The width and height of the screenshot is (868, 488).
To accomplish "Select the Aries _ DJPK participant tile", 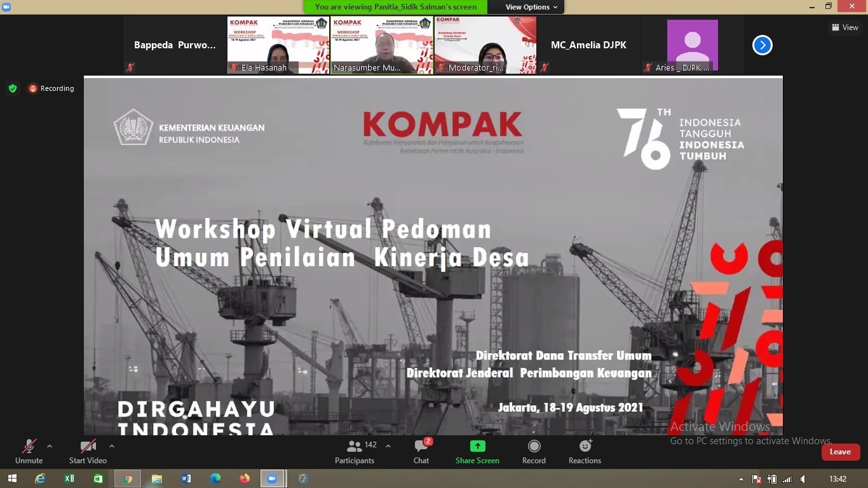I will (x=692, y=45).
